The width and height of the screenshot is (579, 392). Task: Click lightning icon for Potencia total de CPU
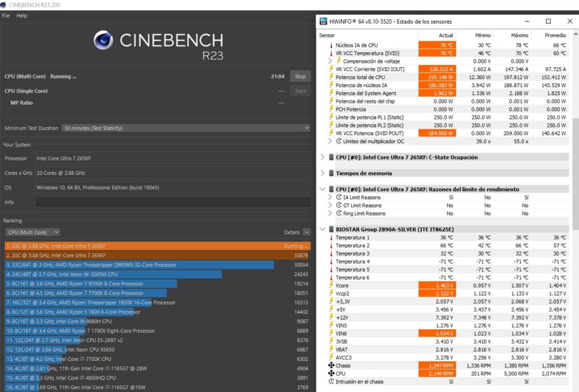tap(331, 77)
